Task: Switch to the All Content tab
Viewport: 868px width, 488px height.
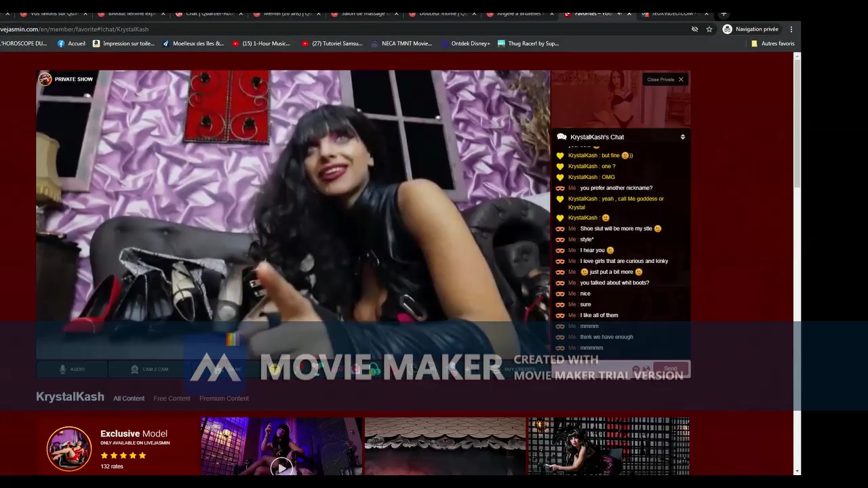Action: tap(129, 399)
